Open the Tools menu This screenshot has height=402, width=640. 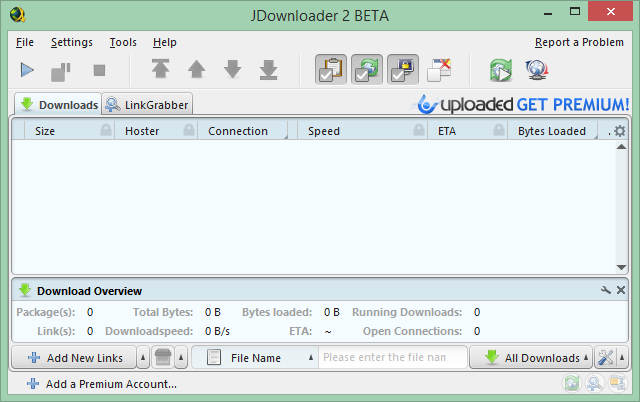tap(123, 42)
